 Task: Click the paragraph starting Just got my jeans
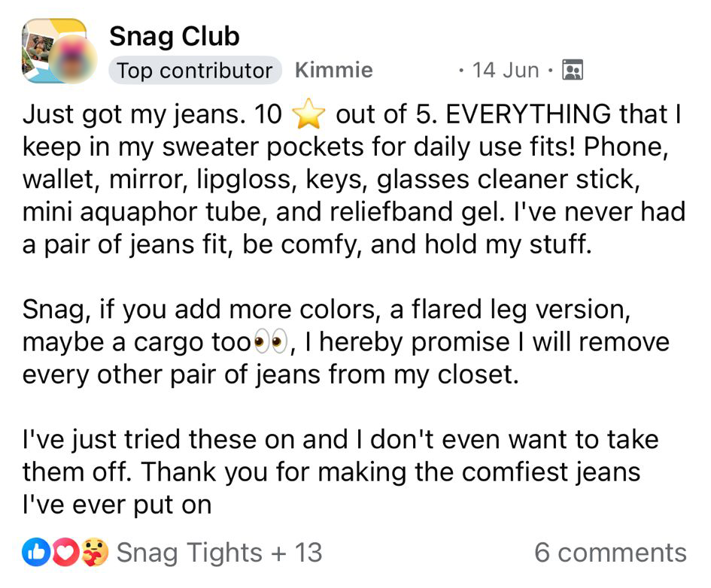[x=354, y=180]
